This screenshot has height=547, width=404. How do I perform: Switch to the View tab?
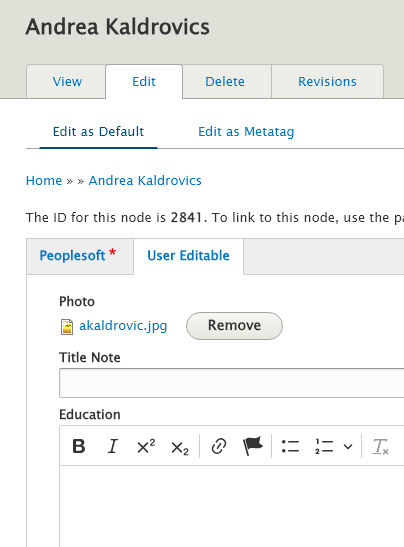[66, 82]
